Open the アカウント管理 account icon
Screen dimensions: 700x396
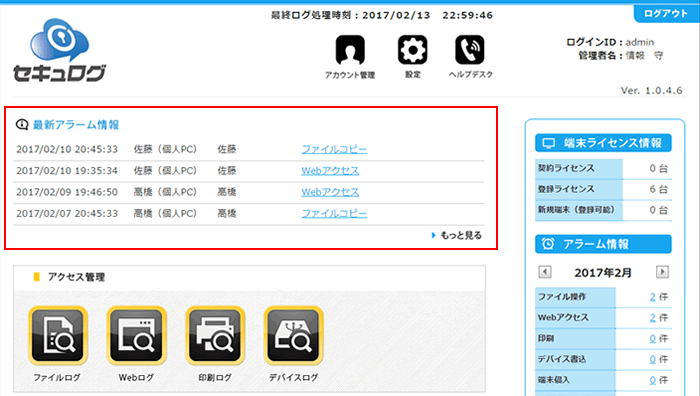pyautogui.click(x=350, y=50)
